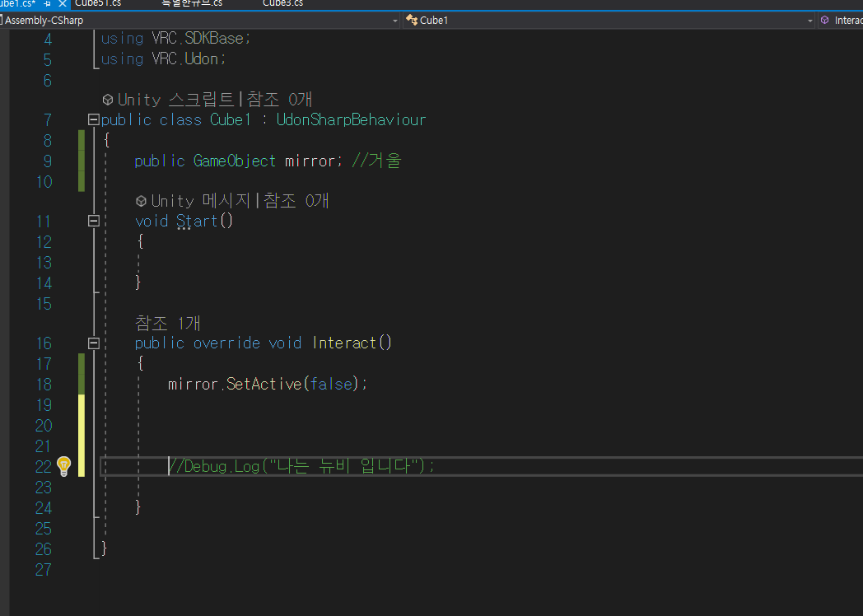Click the purple method cube icon near Interact
Screen dimensions: 863x616
pyautogui.click(x=824, y=21)
